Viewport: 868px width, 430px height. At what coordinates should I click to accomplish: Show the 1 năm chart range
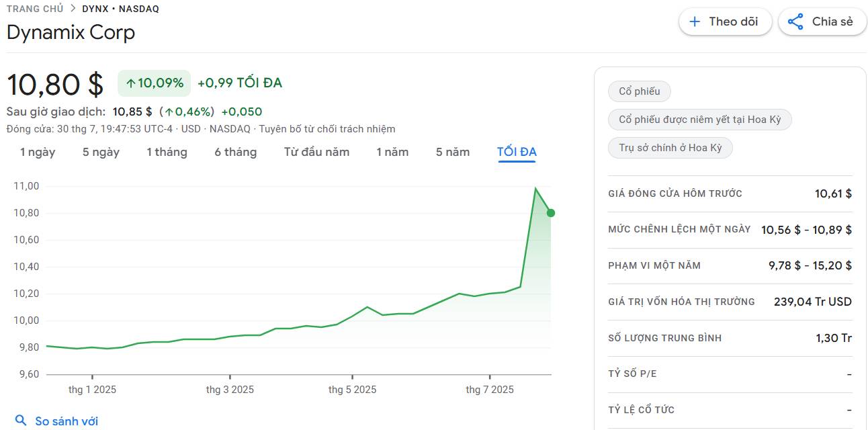coord(392,152)
